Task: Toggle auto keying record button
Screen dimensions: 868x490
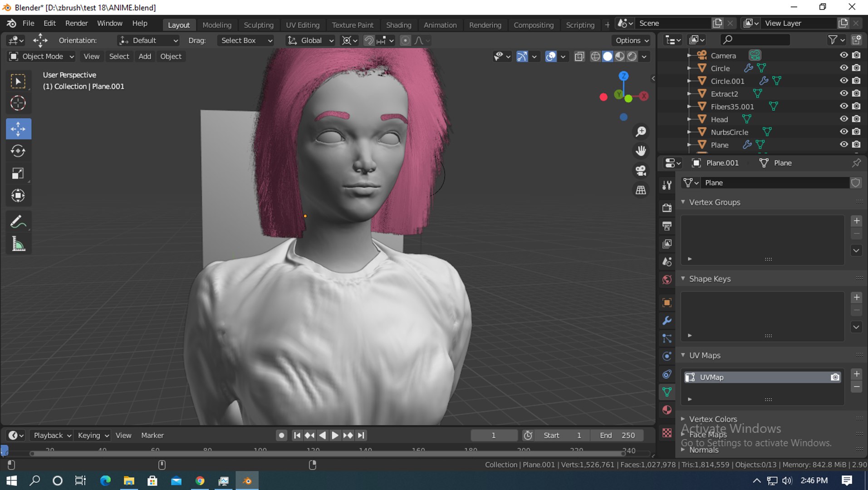Action: (x=281, y=436)
